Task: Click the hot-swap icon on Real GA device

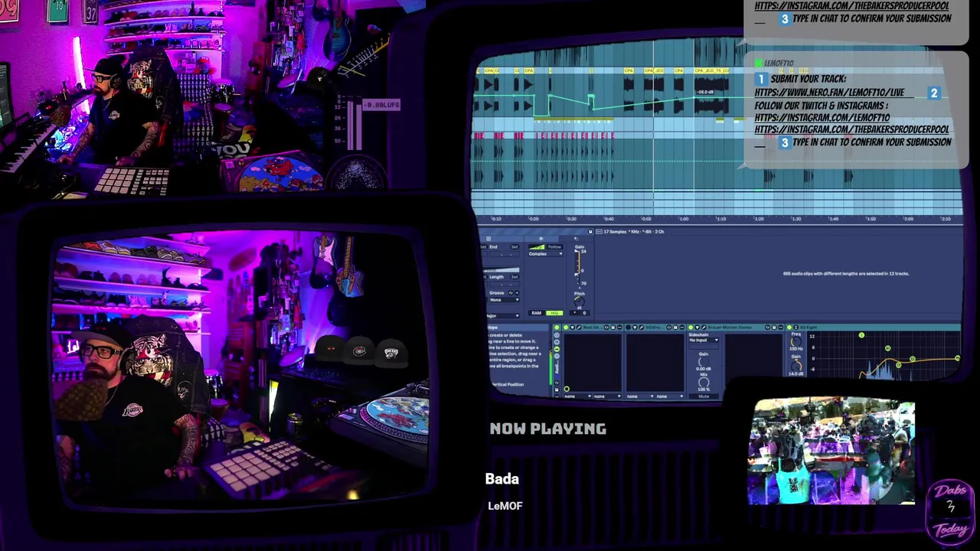Action: [x=606, y=327]
